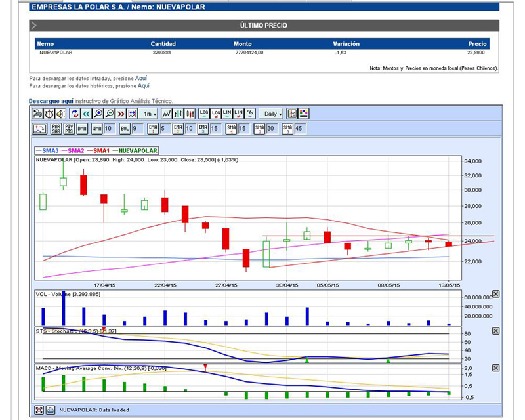The image size is (525, 420).
Task: Close the STS Stochastic panel
Action: pyautogui.click(x=496, y=331)
